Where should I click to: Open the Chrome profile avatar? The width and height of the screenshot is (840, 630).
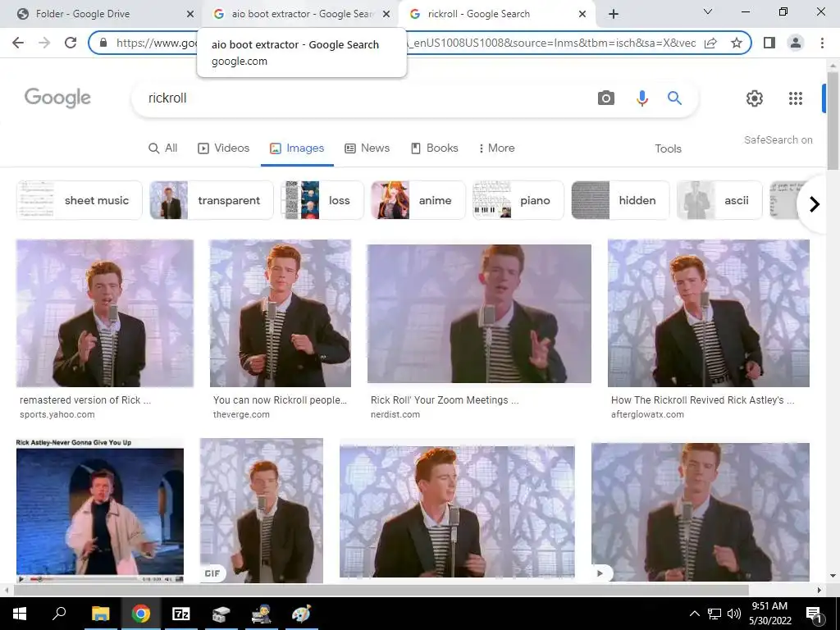796,43
